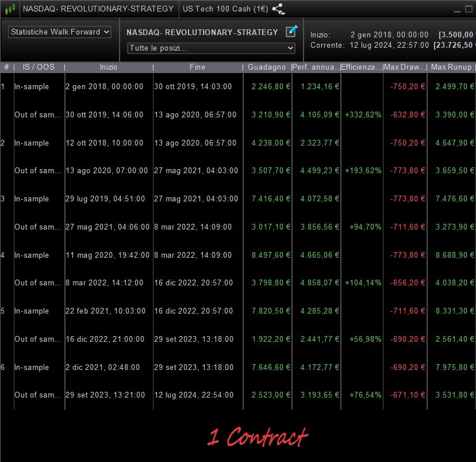Screen dimensions: 476x462
Task: Select the In-sample label in row 5
Action: click(32, 311)
